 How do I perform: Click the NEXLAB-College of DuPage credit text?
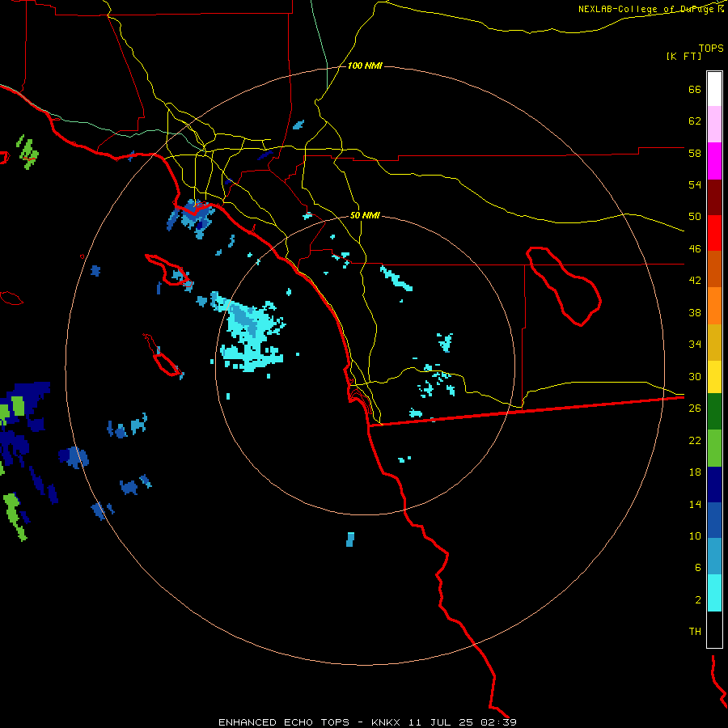[x=646, y=9]
